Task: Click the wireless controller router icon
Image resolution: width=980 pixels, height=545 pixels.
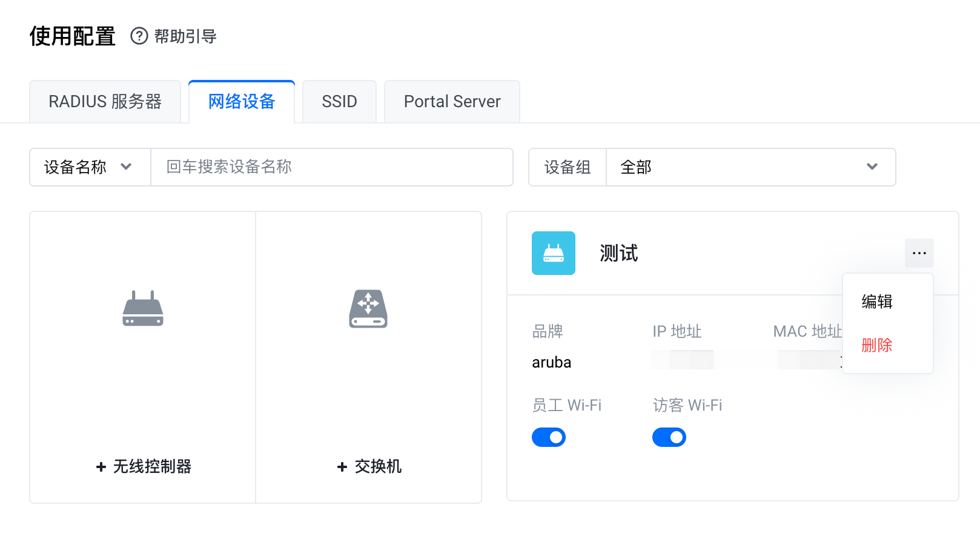Action: 143,308
